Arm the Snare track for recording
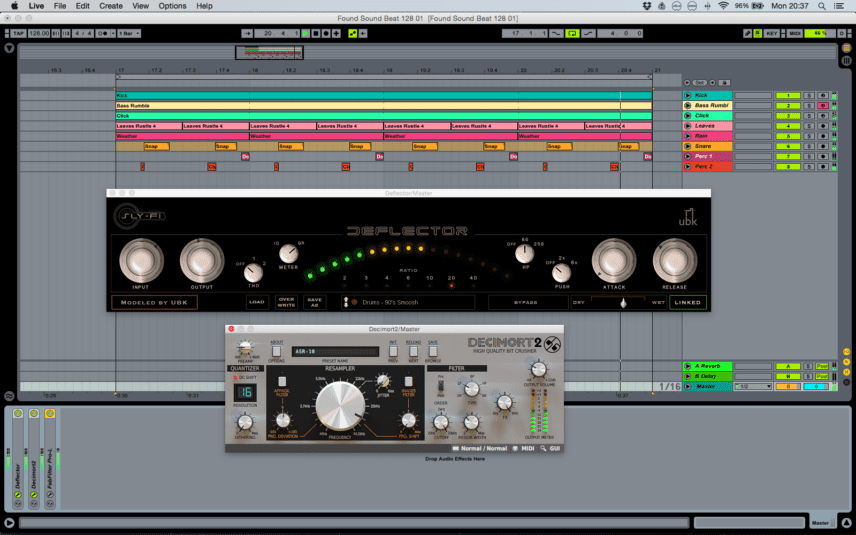This screenshot has width=856, height=535. tap(823, 146)
